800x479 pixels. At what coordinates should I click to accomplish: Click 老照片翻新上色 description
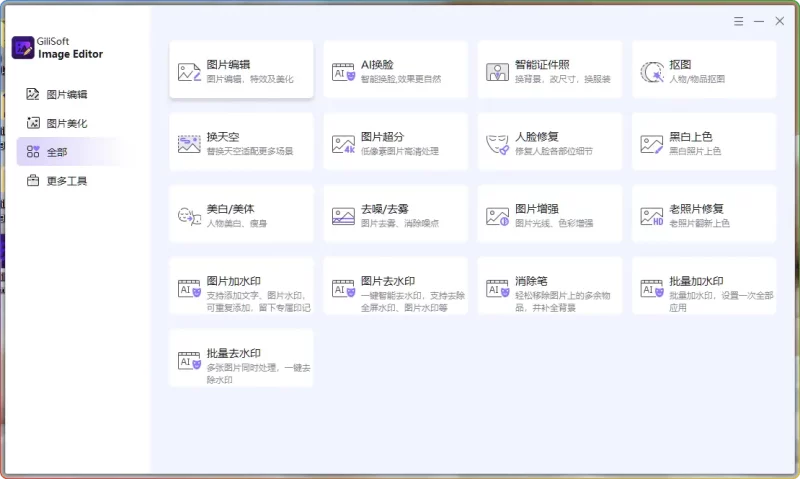tap(699, 223)
